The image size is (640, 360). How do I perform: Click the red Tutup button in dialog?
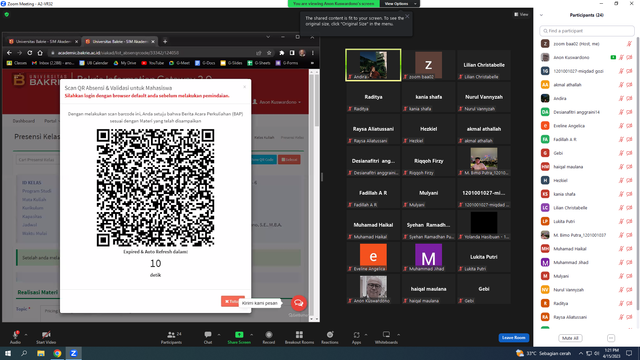232,301
